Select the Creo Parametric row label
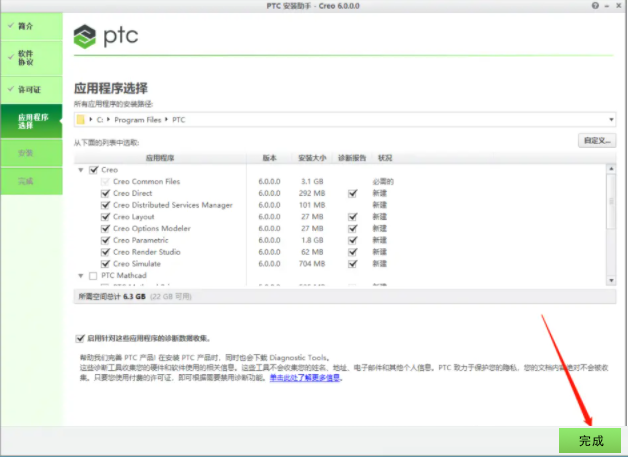 point(141,240)
